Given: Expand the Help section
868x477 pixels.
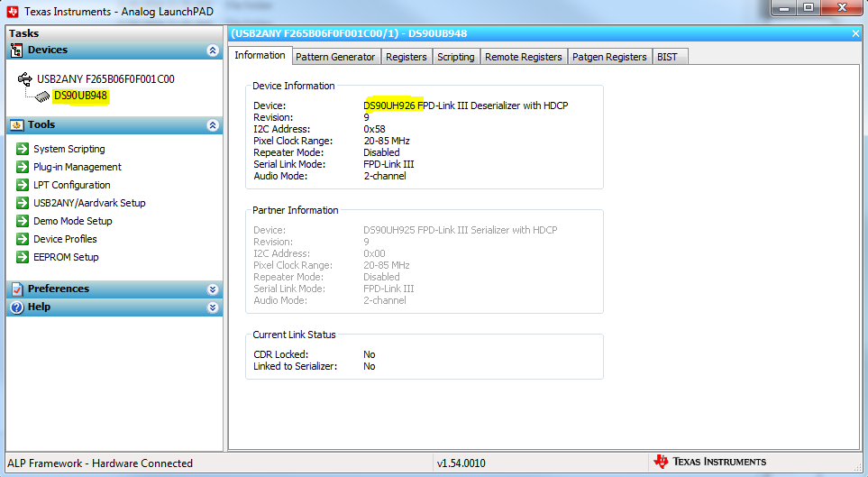Looking at the screenshot, I should [213, 307].
